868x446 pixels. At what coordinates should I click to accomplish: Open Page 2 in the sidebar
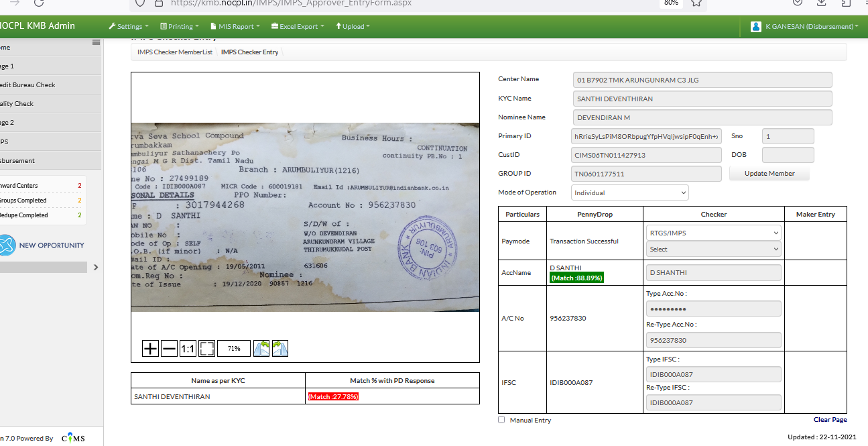point(51,123)
